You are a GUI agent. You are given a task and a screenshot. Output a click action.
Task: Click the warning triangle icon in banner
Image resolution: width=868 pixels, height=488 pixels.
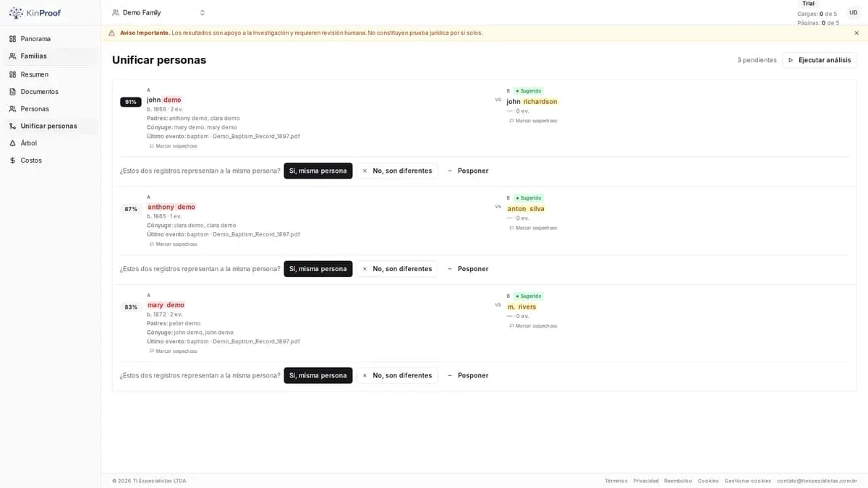point(111,33)
